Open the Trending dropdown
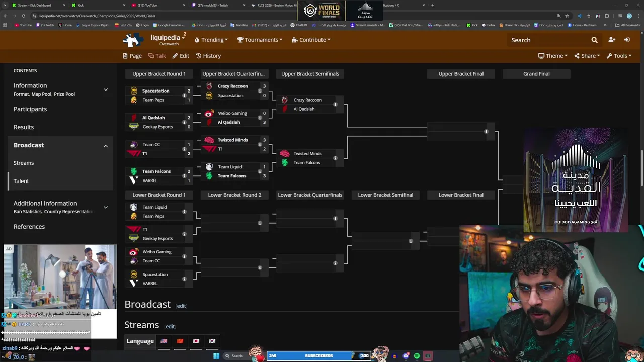Viewport: 644px width, 362px height. click(x=211, y=40)
